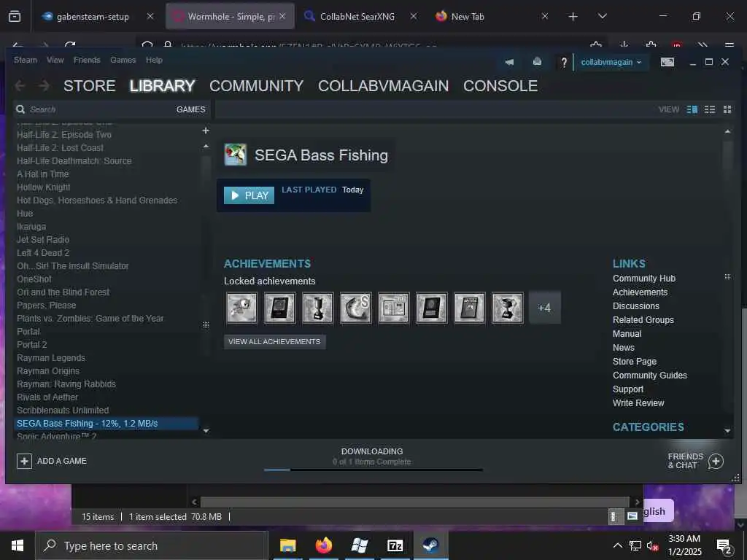Select the second locked achievement plaque icon
Screen dimensions: 747x560
coord(279,308)
